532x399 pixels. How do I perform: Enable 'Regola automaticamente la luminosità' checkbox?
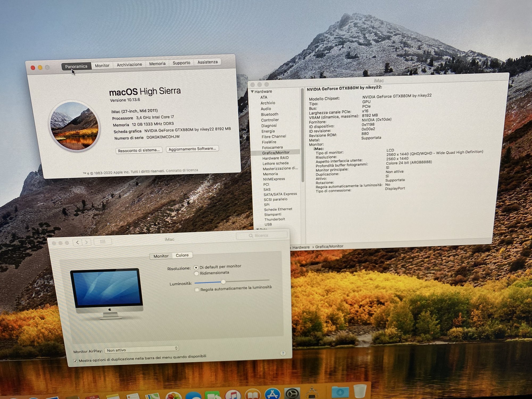(197, 290)
